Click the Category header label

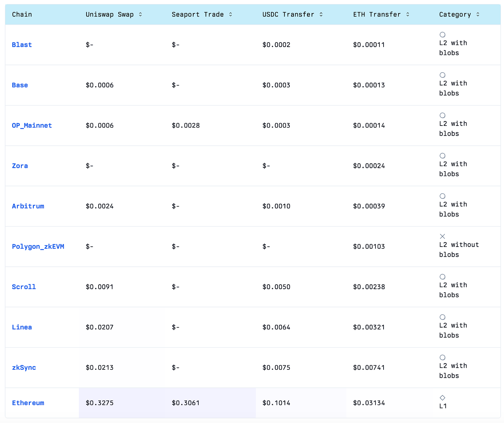point(455,15)
